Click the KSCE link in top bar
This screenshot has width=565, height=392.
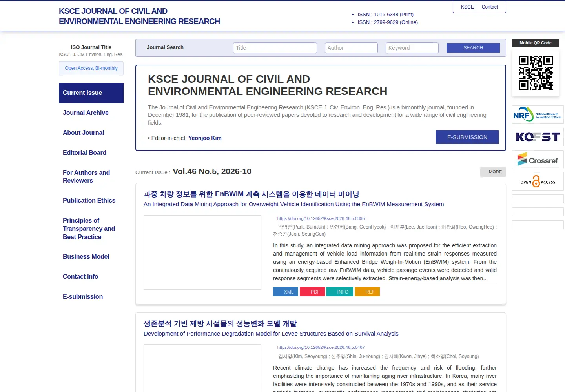click(467, 7)
